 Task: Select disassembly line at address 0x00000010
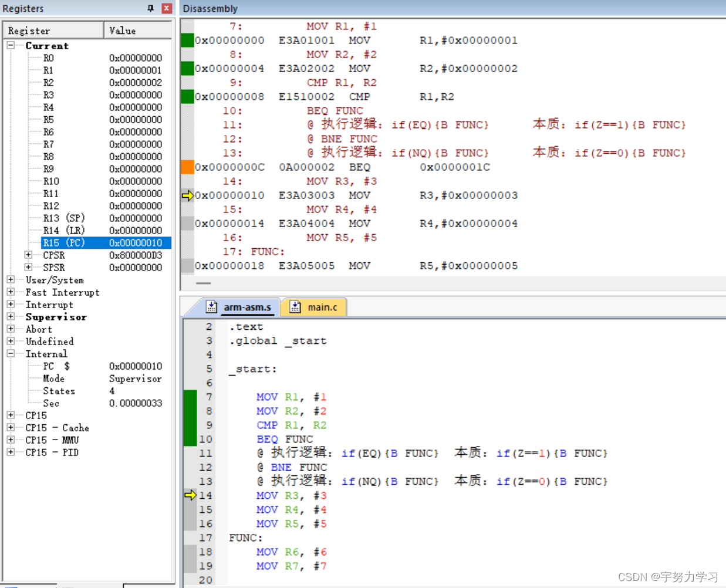click(356, 195)
